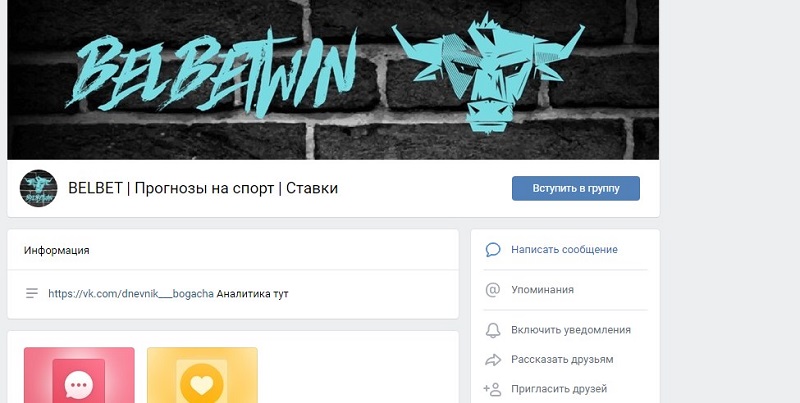
Task: Click the bull logo in the cover
Action: (x=488, y=71)
